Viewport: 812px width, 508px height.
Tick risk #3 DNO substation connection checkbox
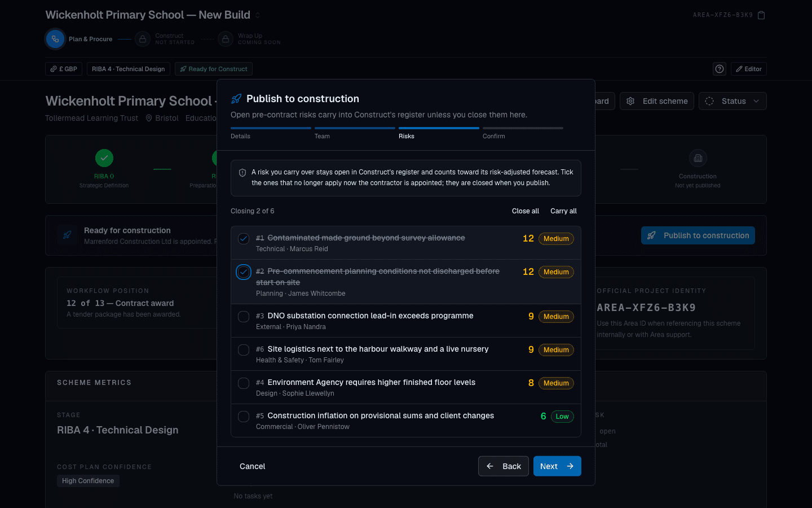coord(244,317)
